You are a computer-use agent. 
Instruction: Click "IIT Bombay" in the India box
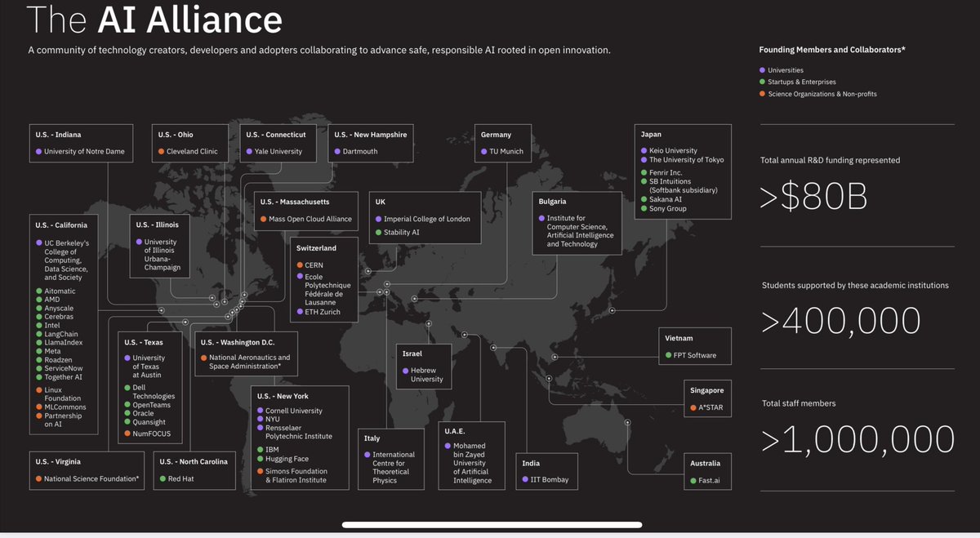tap(550, 479)
